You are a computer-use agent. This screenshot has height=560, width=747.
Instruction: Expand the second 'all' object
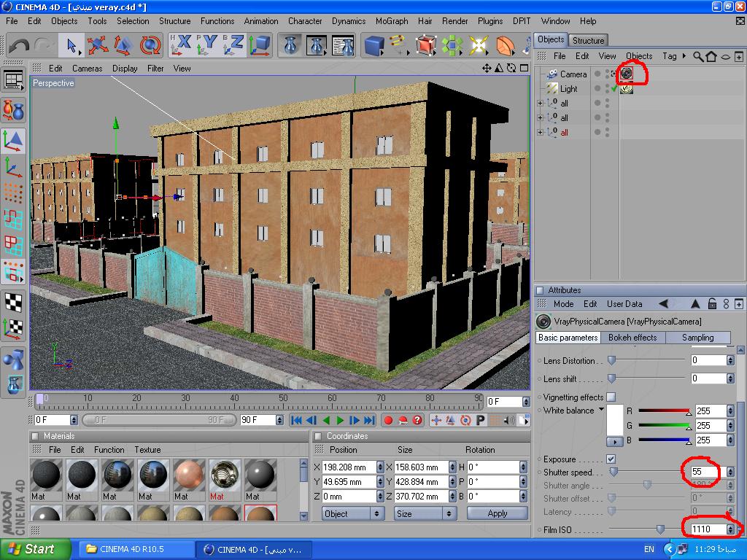click(x=540, y=117)
